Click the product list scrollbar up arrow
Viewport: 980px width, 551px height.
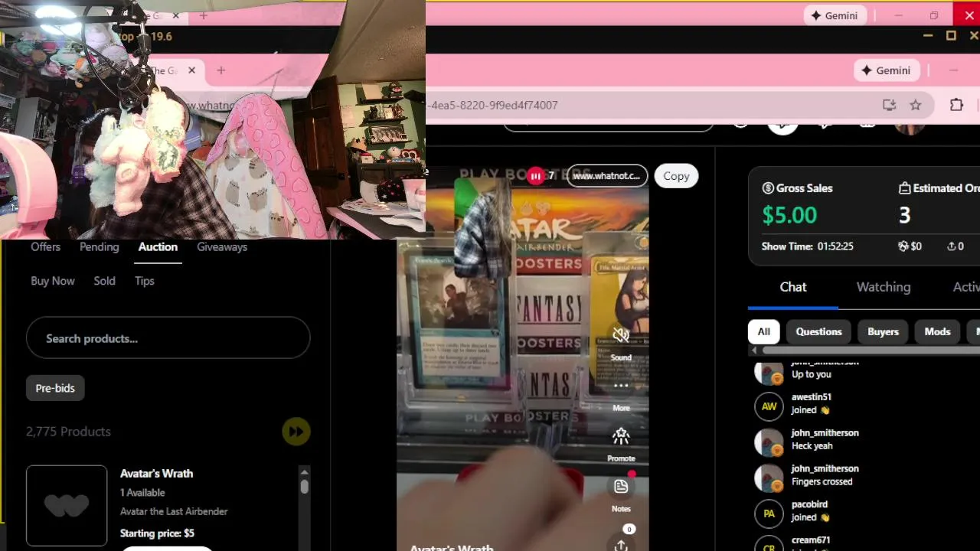304,471
